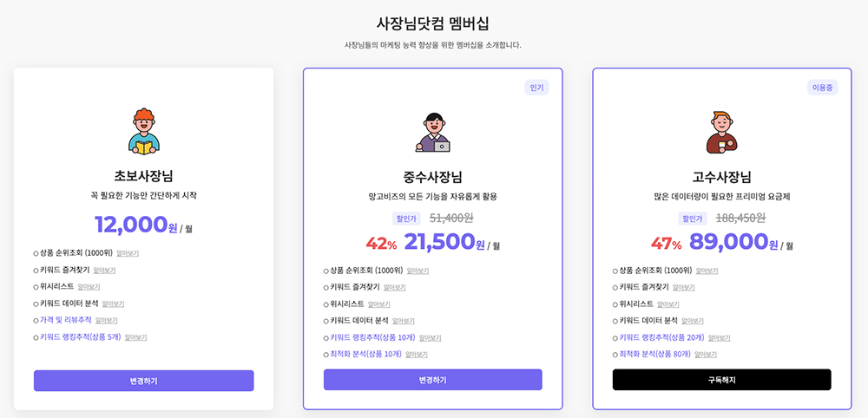Select the 중수사장님 plan title

[x=433, y=178]
